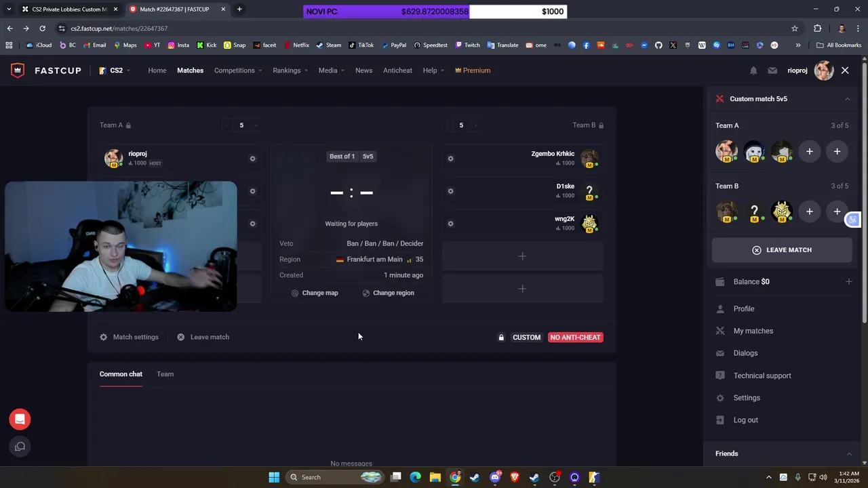Increase Team B size stepper
Image resolution: width=868 pixels, height=488 pixels.
click(x=475, y=125)
